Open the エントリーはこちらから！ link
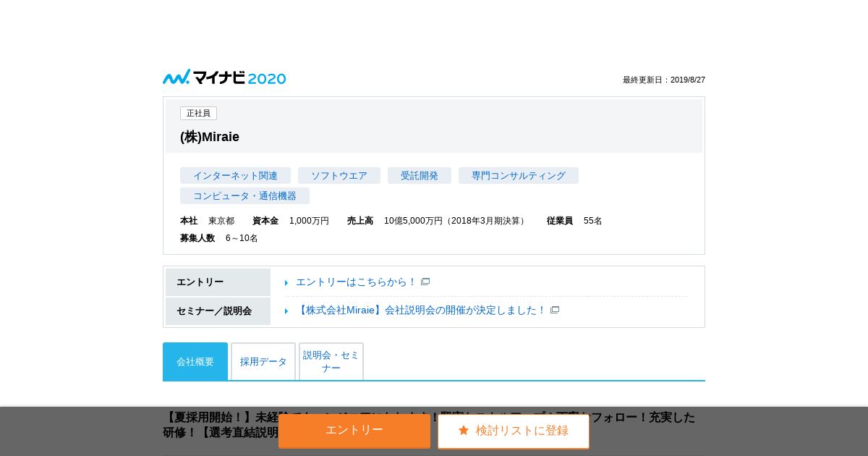Viewport: 868px width, 456px height. 357,282
